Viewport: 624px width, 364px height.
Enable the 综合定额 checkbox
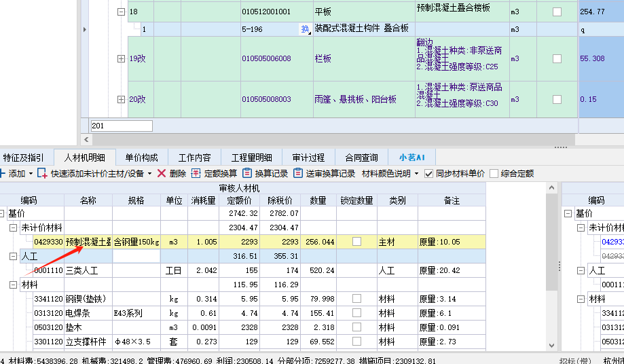pos(494,174)
